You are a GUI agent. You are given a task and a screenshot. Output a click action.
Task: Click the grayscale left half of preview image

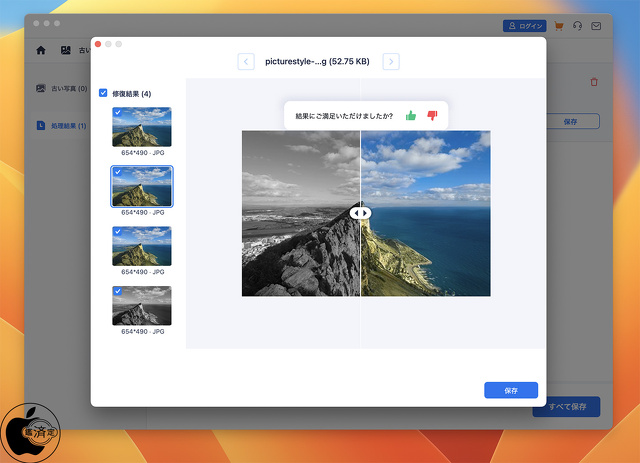pyautogui.click(x=301, y=214)
